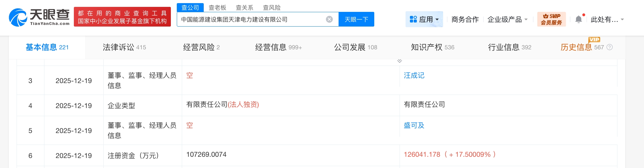Expand the 企业级产品 dropdown
644x168 pixels.
(507, 19)
